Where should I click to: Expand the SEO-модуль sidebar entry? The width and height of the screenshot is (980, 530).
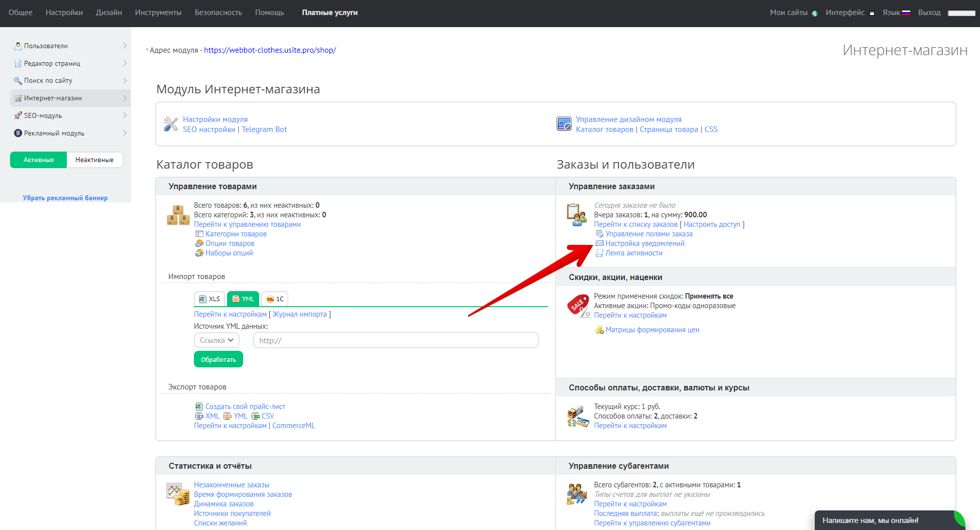[x=70, y=115]
